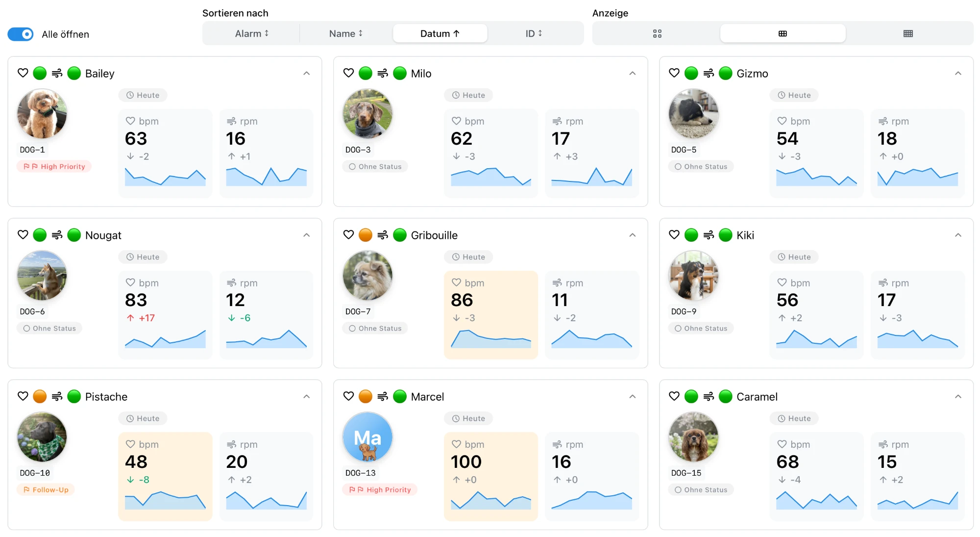Sort cards by Name
Image resolution: width=980 pixels, height=537 pixels.
[346, 33]
